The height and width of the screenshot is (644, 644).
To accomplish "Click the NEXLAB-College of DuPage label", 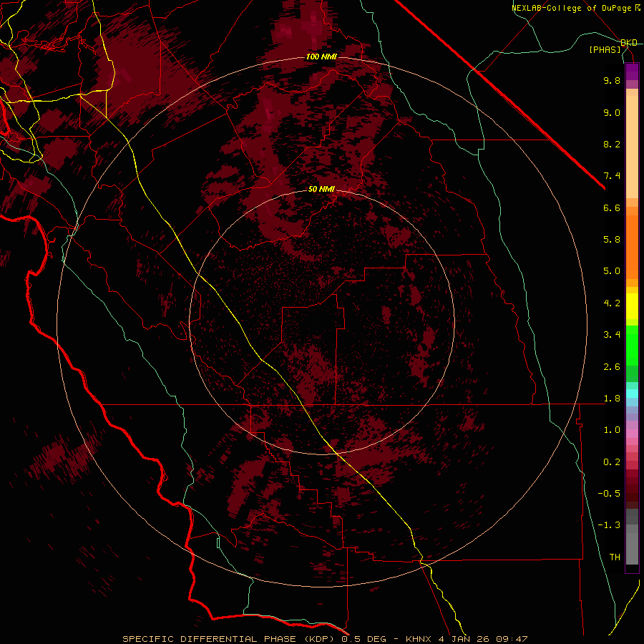I will [572, 8].
